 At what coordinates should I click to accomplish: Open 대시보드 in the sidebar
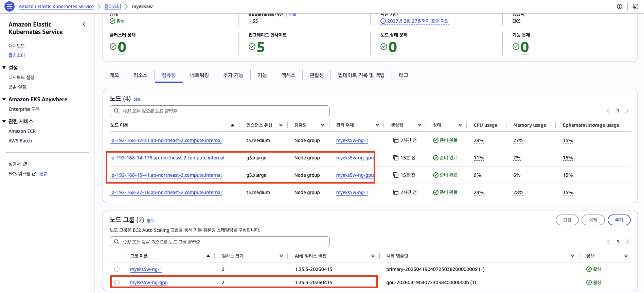[x=17, y=46]
